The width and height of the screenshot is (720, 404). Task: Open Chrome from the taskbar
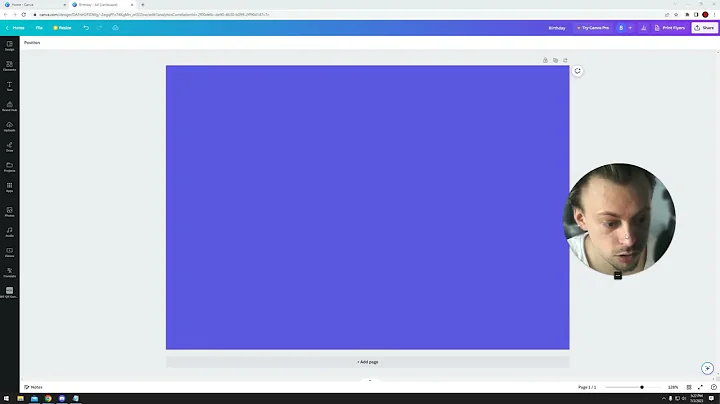48,398
